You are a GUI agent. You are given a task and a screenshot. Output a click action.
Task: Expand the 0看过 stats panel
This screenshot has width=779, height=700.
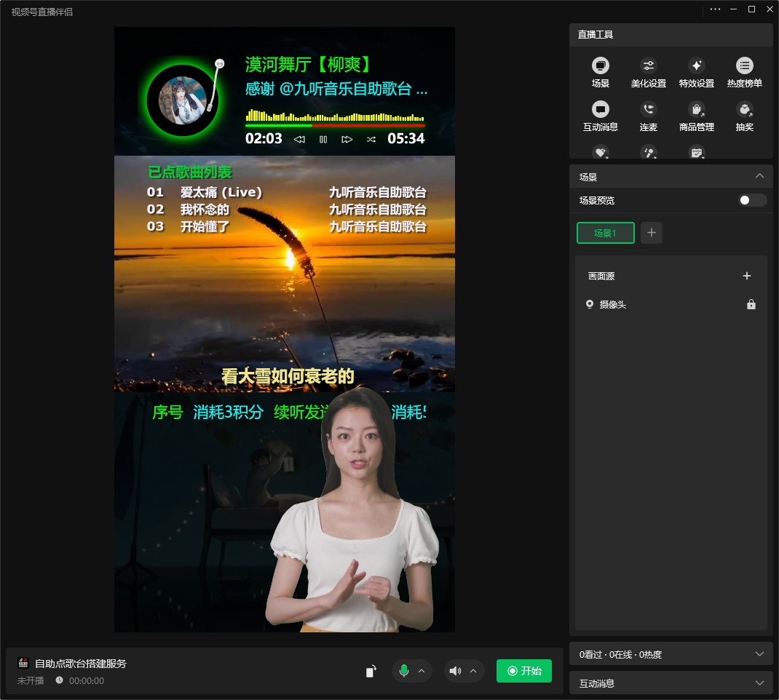pos(759,654)
